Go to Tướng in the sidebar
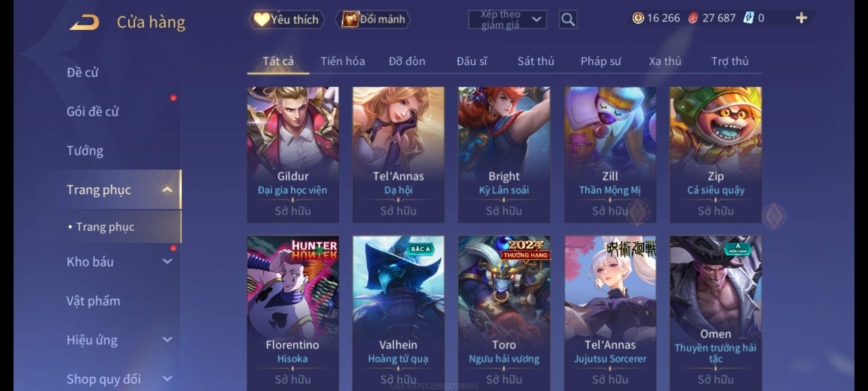 [x=85, y=150]
